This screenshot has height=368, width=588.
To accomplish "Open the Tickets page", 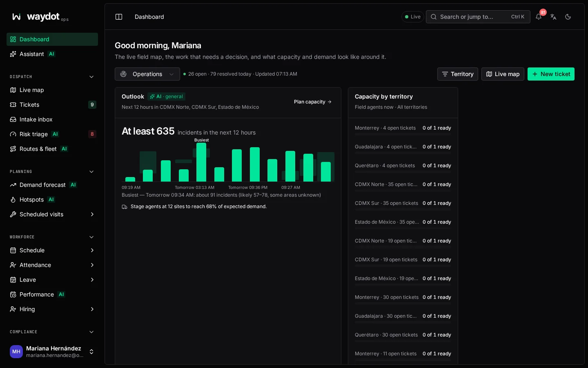I will coord(52,105).
